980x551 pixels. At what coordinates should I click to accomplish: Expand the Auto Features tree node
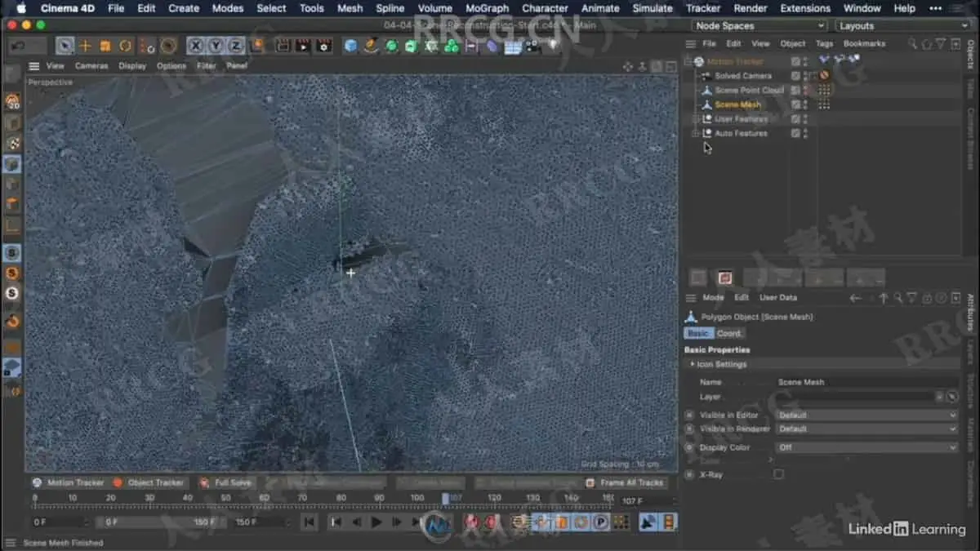[696, 133]
